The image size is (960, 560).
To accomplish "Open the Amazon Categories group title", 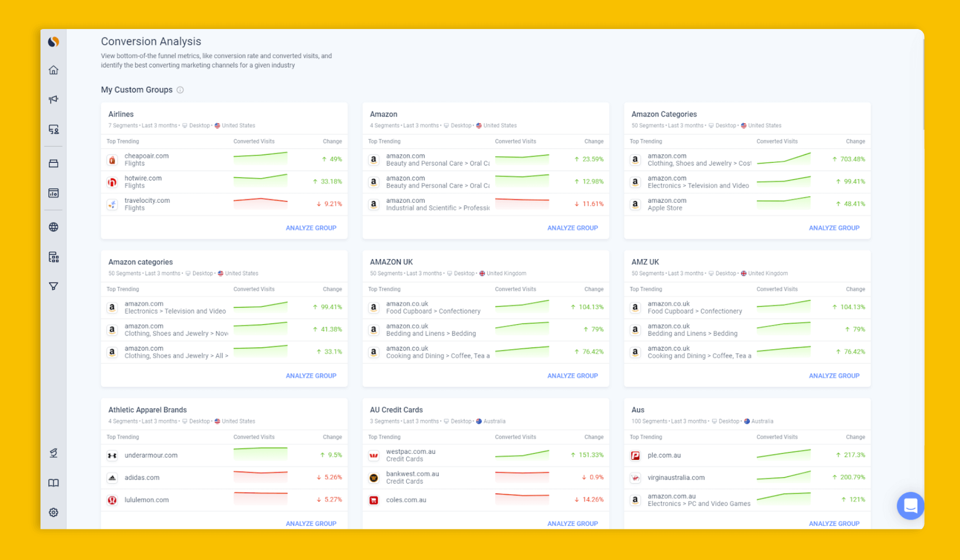I will click(664, 114).
